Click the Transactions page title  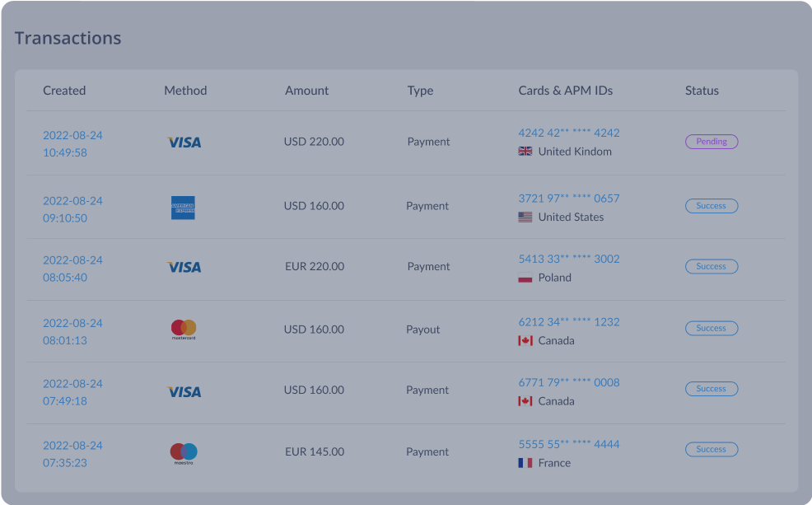tap(67, 38)
